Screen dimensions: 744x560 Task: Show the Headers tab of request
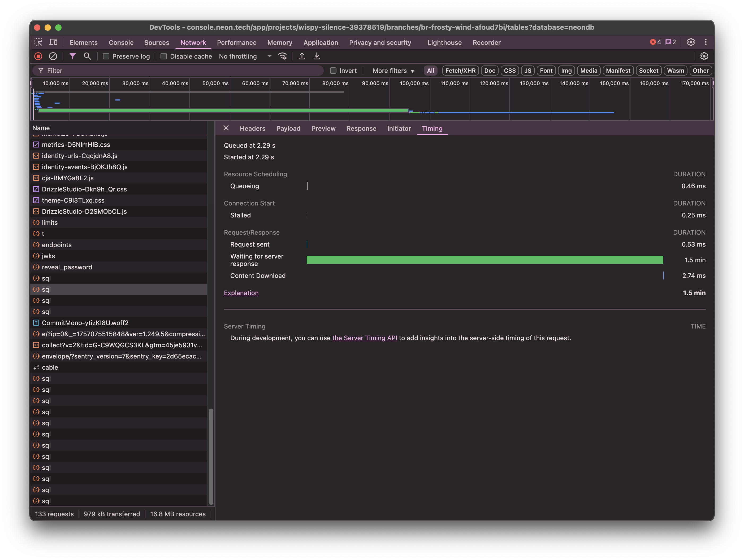253,128
